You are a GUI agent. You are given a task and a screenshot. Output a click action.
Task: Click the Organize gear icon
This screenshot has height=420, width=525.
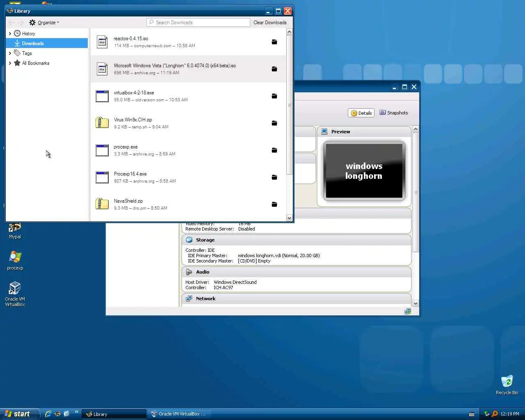(32, 23)
